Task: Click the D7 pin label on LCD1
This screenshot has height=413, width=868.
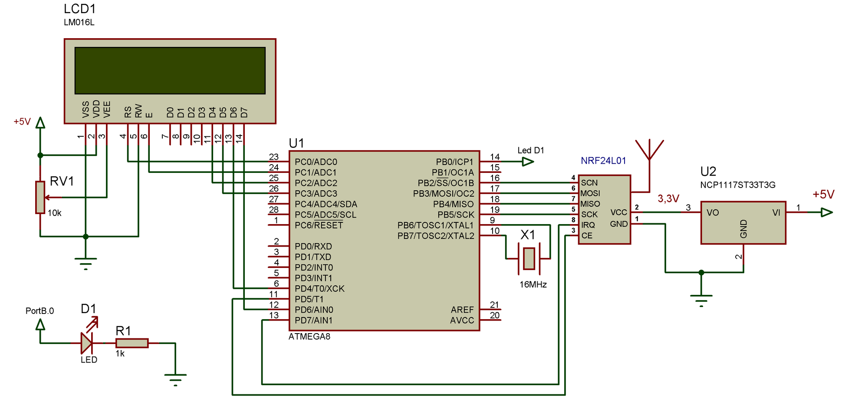Action: pyautogui.click(x=244, y=112)
